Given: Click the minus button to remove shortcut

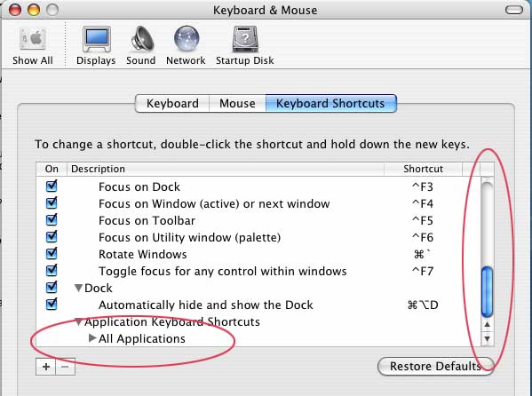Looking at the screenshot, I should click(x=65, y=367).
